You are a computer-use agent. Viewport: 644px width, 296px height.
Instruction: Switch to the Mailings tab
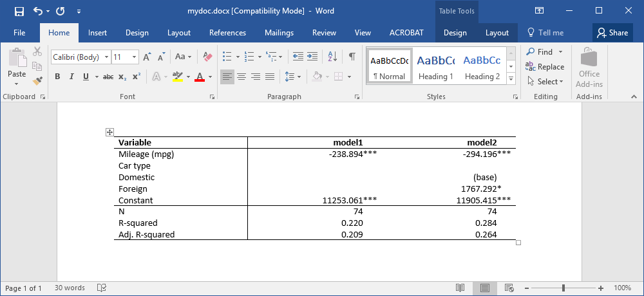(279, 33)
